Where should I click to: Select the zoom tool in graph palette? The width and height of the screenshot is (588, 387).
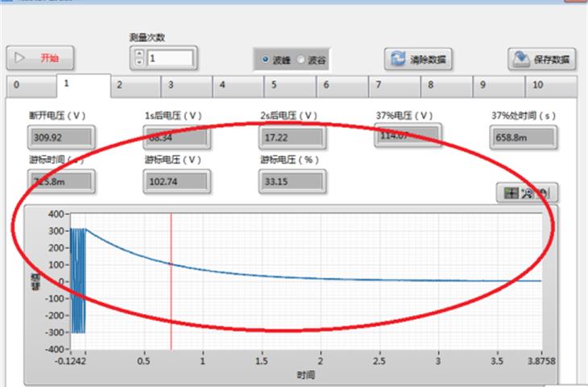(x=528, y=193)
